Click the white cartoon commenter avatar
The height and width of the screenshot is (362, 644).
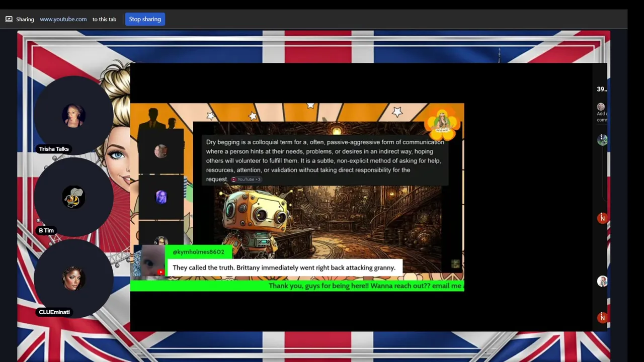[x=602, y=281]
